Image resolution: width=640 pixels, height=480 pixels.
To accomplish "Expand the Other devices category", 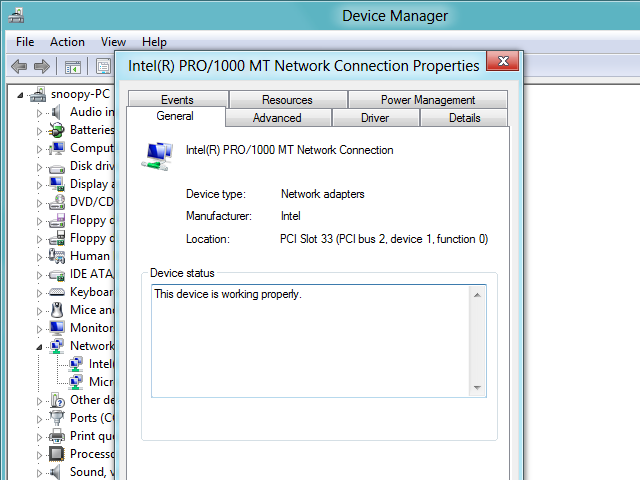I will click(39, 401).
